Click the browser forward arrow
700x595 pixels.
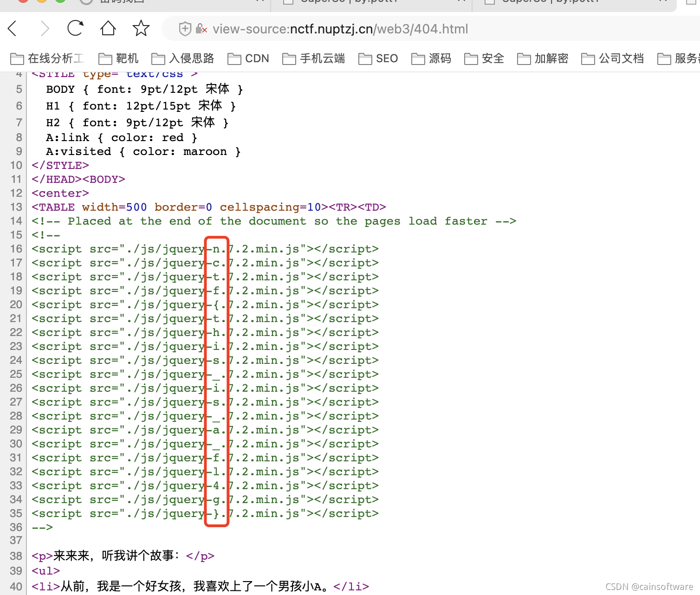[45, 29]
